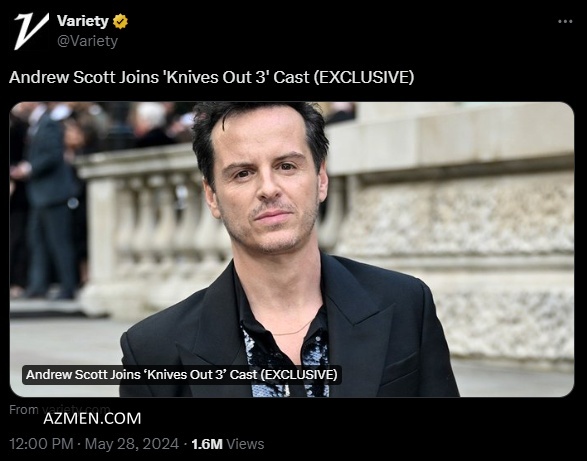Open the 'From variety.com' source link

tap(60, 409)
